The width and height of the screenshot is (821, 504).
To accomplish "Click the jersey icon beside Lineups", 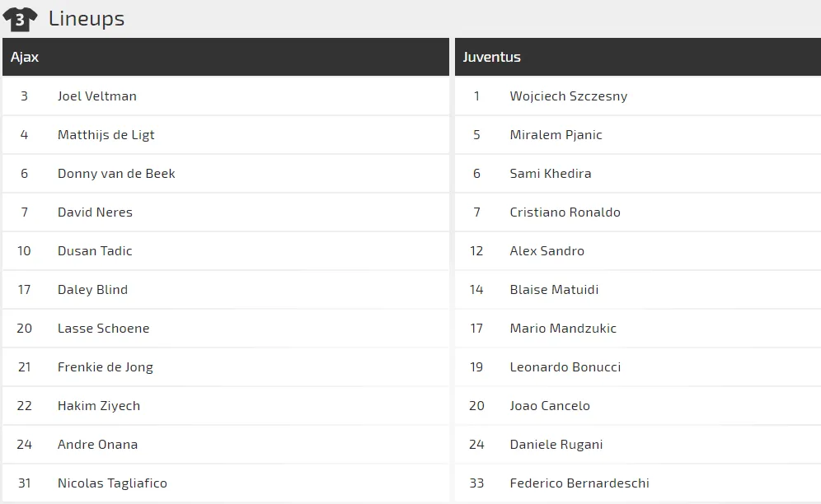I will [x=20, y=18].
